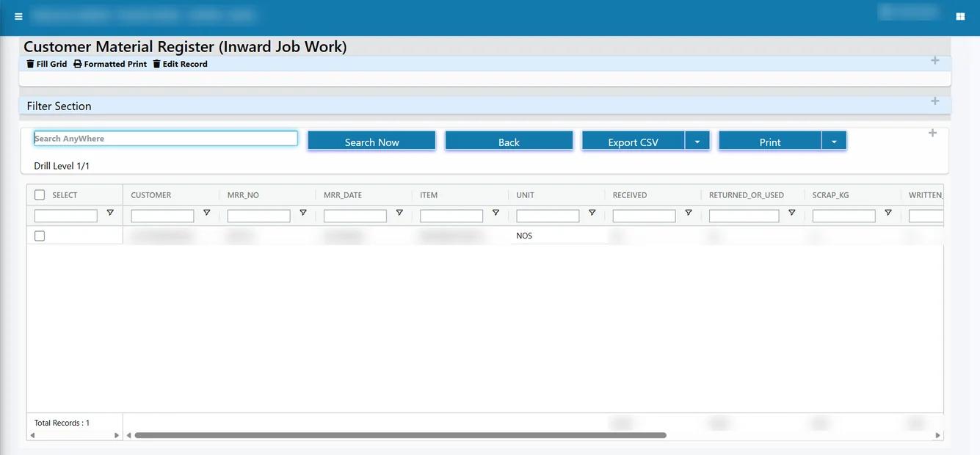This screenshot has width=980, height=455.
Task: Click the ITEM column filter input
Action: [451, 216]
